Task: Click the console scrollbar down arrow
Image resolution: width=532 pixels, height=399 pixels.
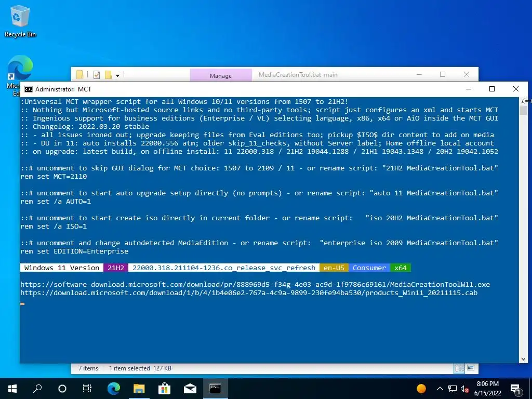Action: pyautogui.click(x=524, y=359)
